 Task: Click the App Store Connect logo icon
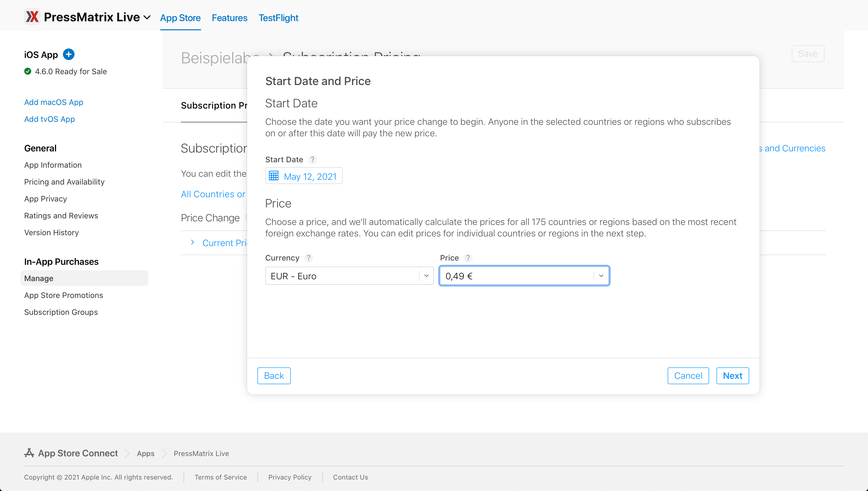[29, 453]
